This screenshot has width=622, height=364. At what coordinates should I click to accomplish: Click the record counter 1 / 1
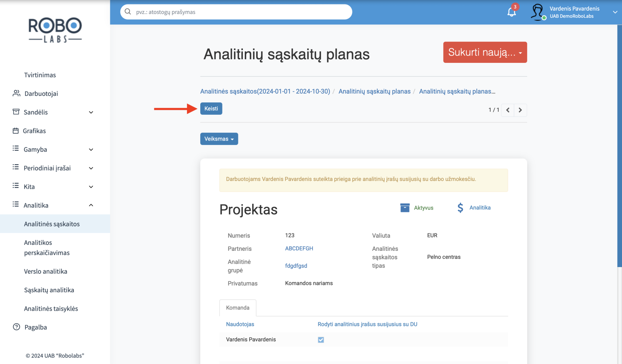(x=494, y=110)
